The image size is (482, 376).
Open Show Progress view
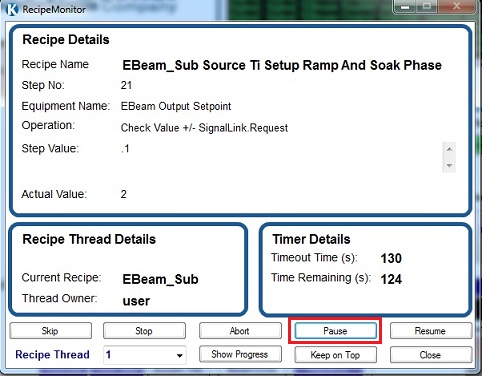coord(240,354)
